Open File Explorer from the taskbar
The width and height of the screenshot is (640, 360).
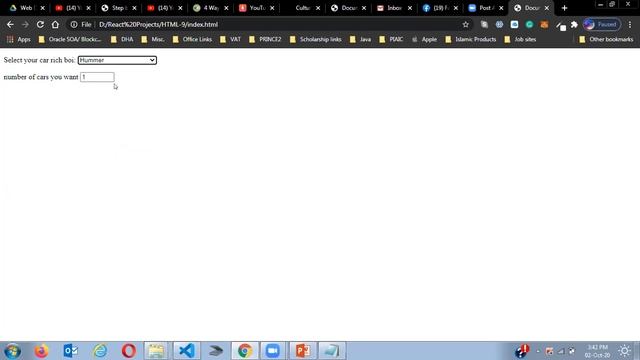[x=156, y=351]
